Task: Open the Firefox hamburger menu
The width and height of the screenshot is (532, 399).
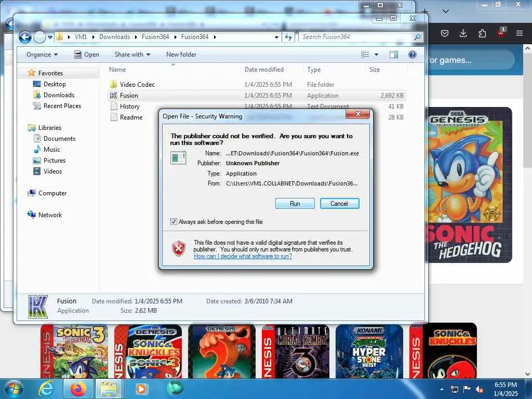Action: point(520,33)
